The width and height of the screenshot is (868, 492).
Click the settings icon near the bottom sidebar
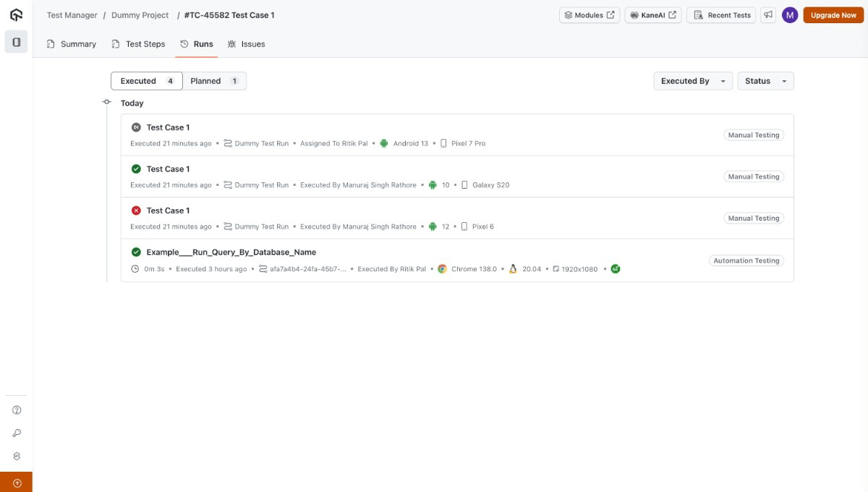[17, 457]
